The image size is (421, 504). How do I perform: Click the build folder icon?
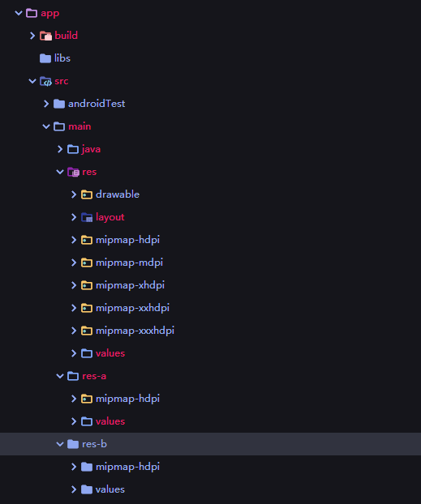pyautogui.click(x=45, y=36)
